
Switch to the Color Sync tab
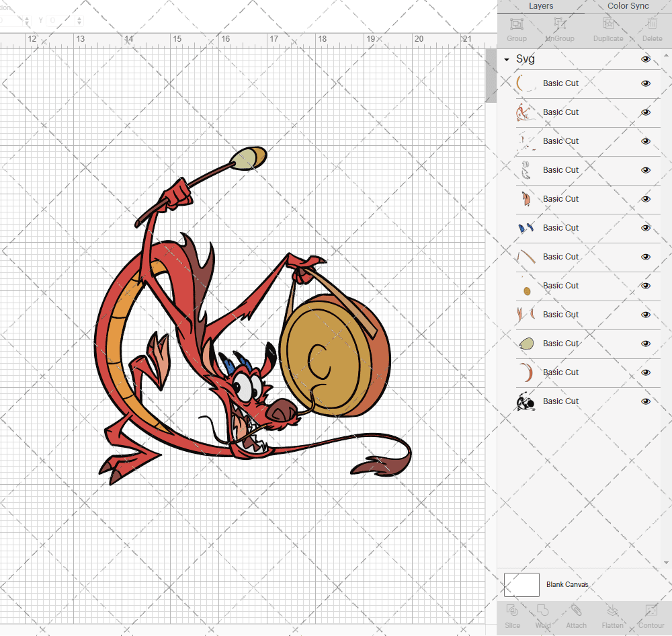628,6
